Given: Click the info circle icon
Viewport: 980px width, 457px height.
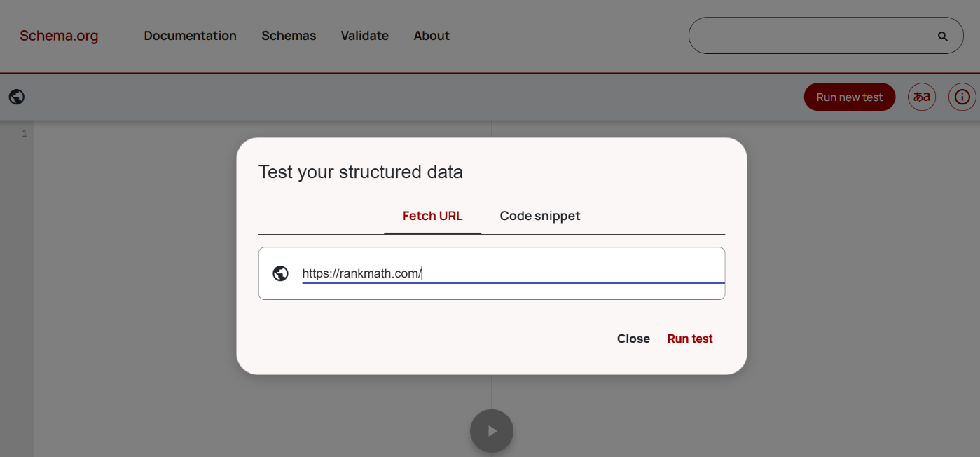Looking at the screenshot, I should [962, 97].
